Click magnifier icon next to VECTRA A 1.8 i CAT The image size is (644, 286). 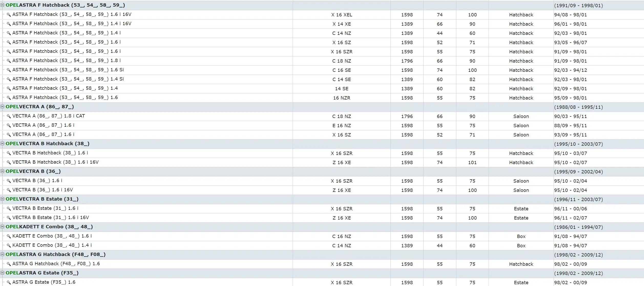9,116
